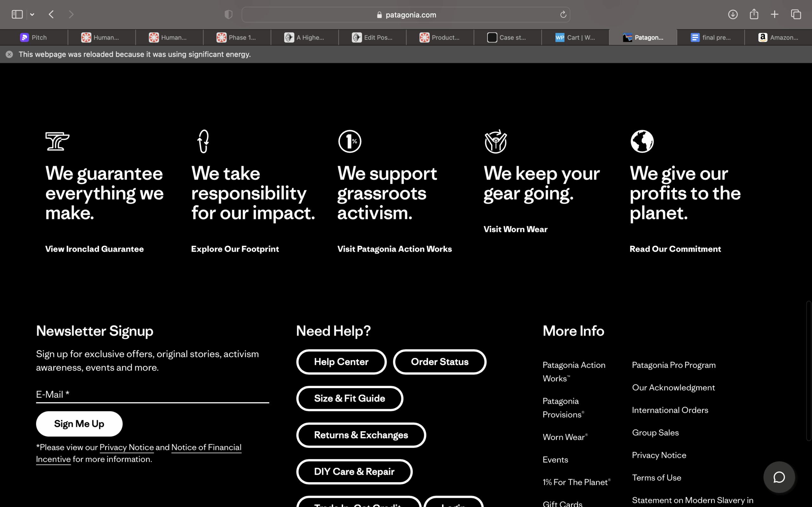The width and height of the screenshot is (812, 507).
Task: Switch to the Amazon tab
Action: 778,38
